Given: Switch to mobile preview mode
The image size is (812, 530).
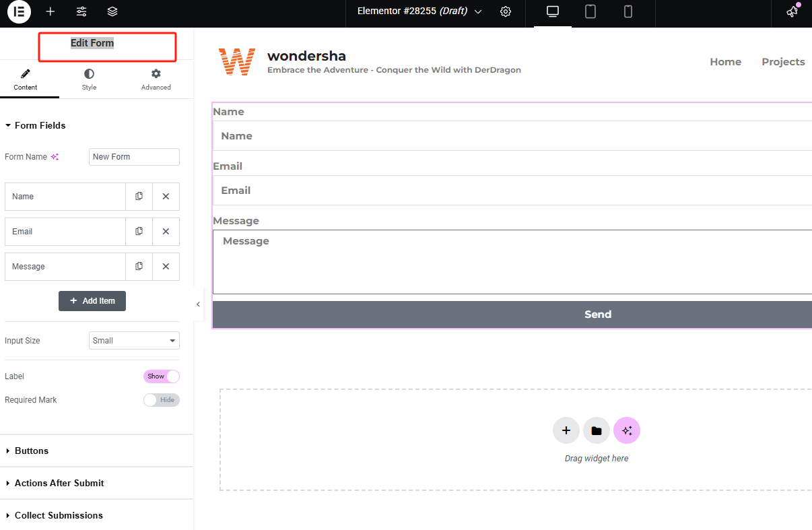Looking at the screenshot, I should (628, 11).
